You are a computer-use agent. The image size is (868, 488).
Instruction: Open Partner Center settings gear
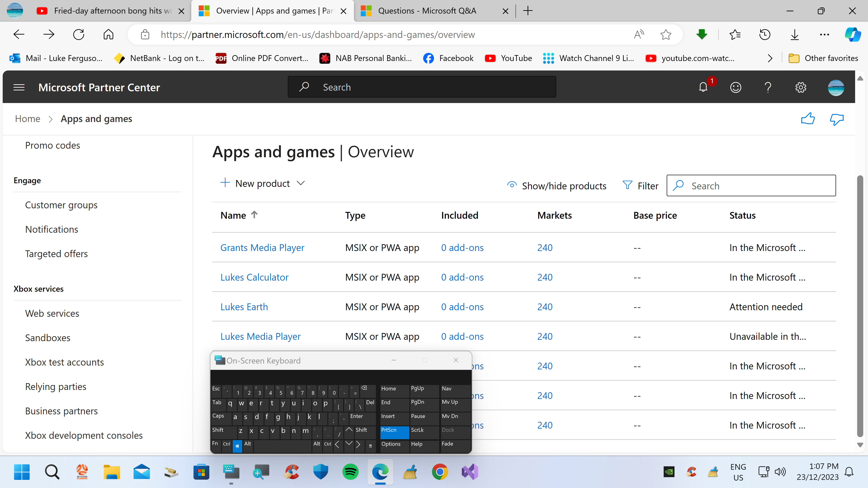click(801, 88)
